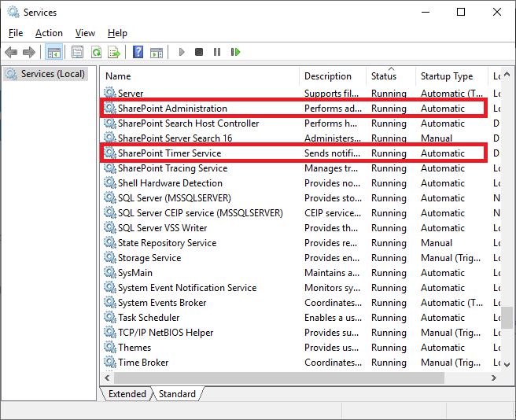Click gear icon of SysMain service
Image resolution: width=516 pixels, height=420 pixels.
click(x=110, y=272)
